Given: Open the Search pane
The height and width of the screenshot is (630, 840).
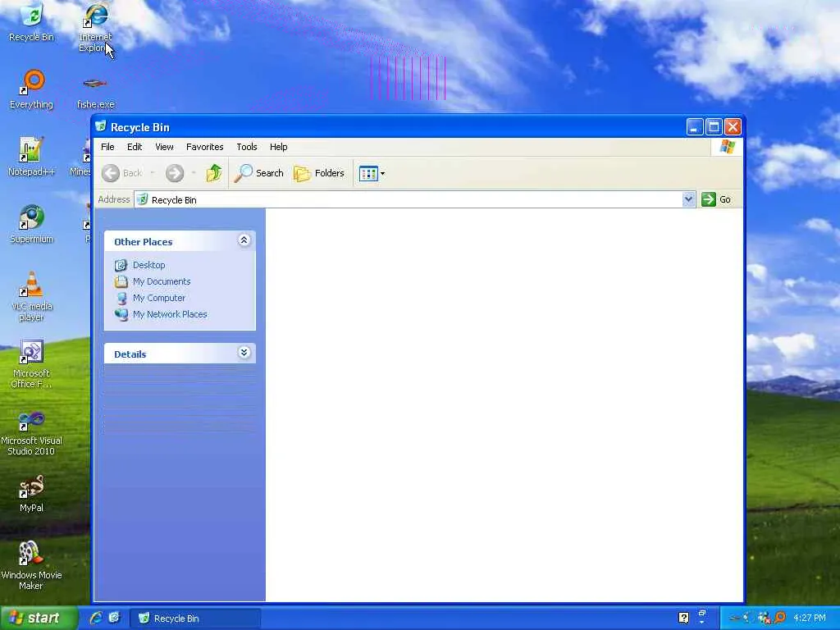Looking at the screenshot, I should click(259, 173).
